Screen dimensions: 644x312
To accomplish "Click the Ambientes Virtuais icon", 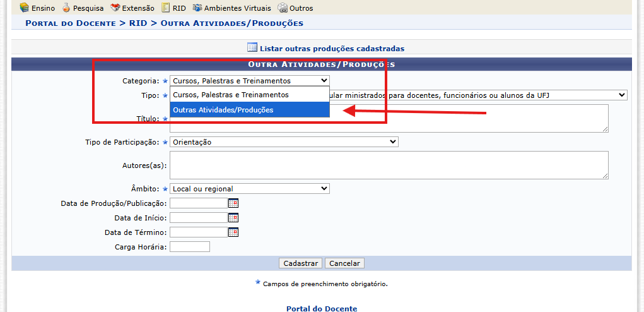I will click(x=197, y=8).
